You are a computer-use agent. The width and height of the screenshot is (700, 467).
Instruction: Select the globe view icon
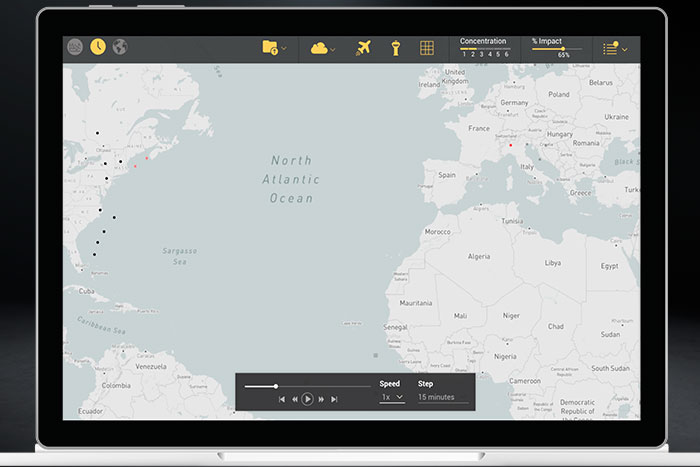coord(120,47)
